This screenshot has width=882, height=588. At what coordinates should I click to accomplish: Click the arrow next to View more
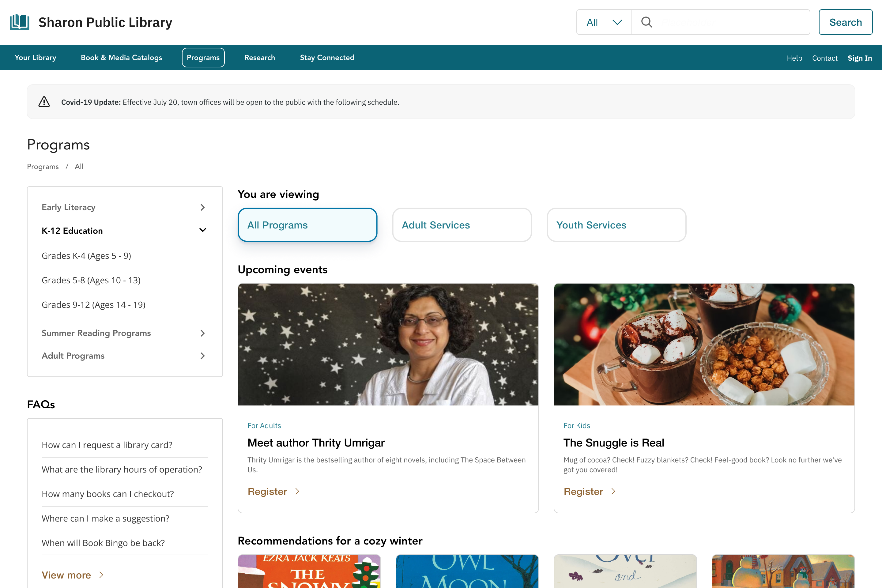point(101,575)
